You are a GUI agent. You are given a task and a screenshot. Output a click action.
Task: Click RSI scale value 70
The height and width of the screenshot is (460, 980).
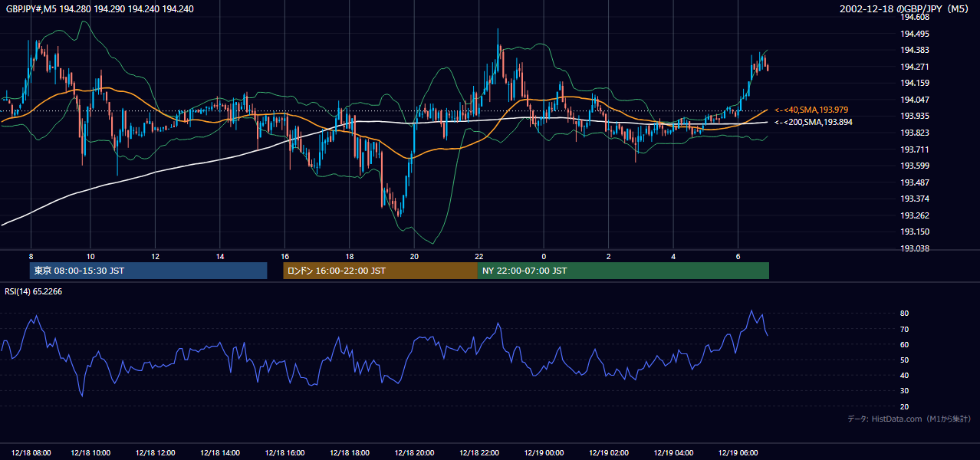pos(905,329)
